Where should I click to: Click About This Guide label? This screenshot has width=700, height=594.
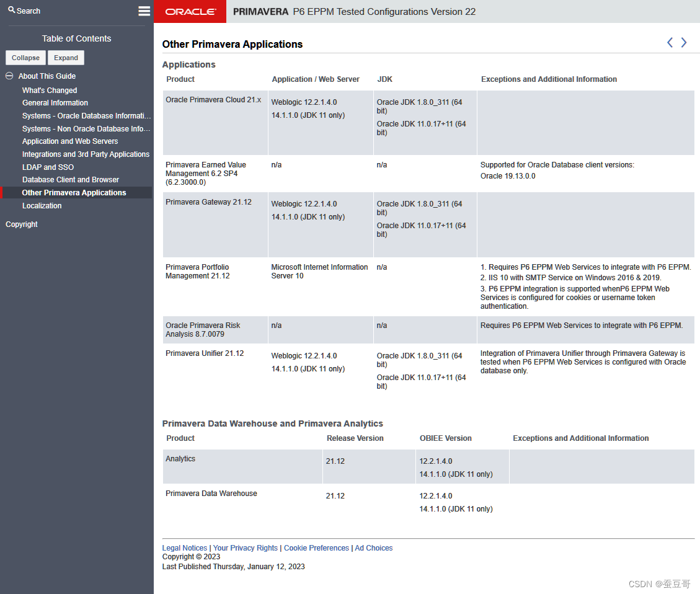coord(47,76)
